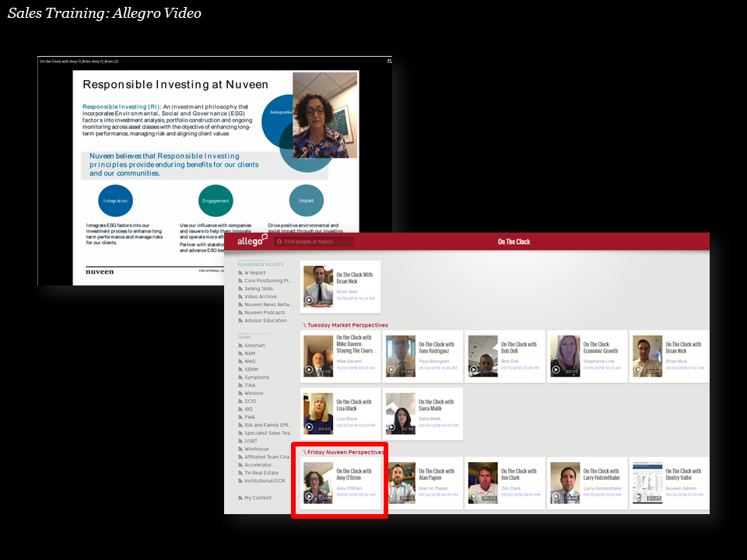Click the search magnifier icon
Viewport: 747px width, 560px height.
click(279, 241)
